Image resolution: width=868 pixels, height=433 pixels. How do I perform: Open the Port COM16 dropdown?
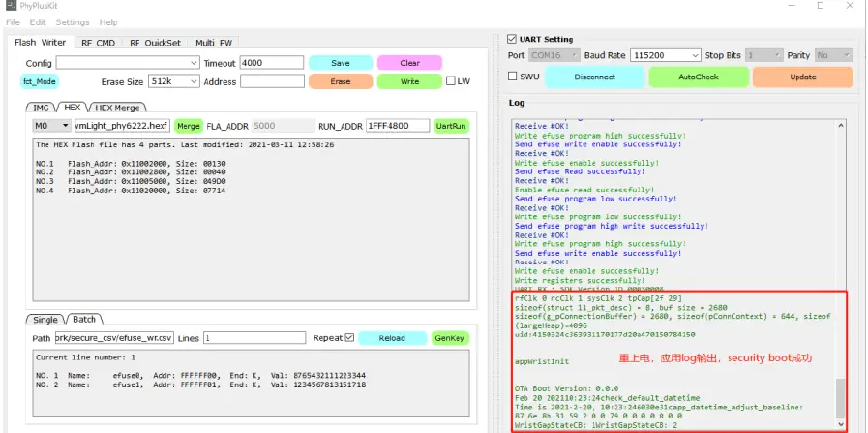553,55
